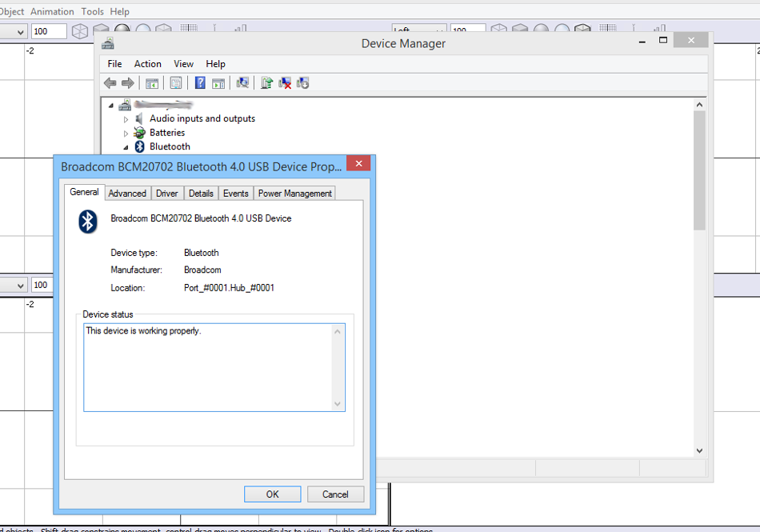760x532 pixels.
Task: Click the 'Port_#0001.Hub_#0001' location value
Action: pos(229,288)
